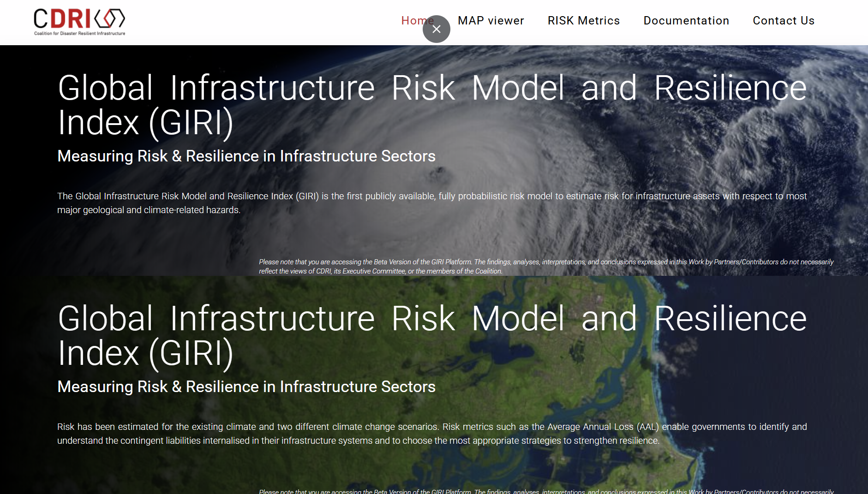
Task: Go to Contact Us
Action: (x=783, y=20)
